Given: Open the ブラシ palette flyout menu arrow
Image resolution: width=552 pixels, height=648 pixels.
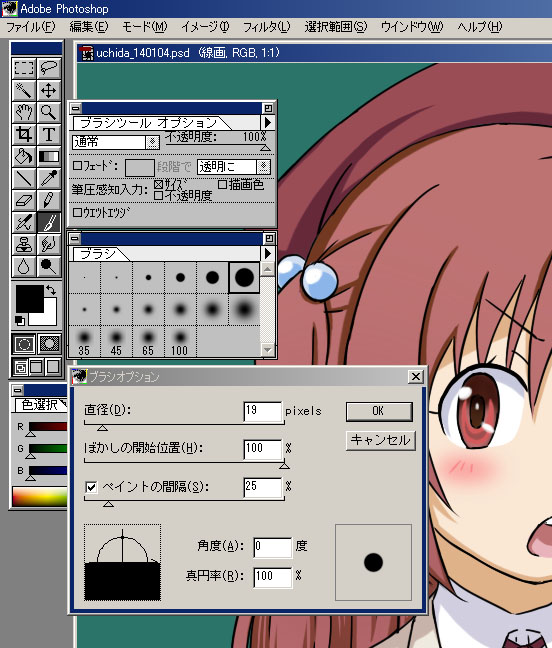Looking at the screenshot, I should [268, 253].
